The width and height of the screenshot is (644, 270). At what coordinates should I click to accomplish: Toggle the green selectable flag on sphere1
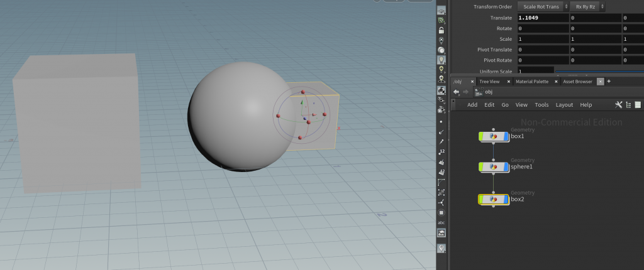click(x=481, y=166)
